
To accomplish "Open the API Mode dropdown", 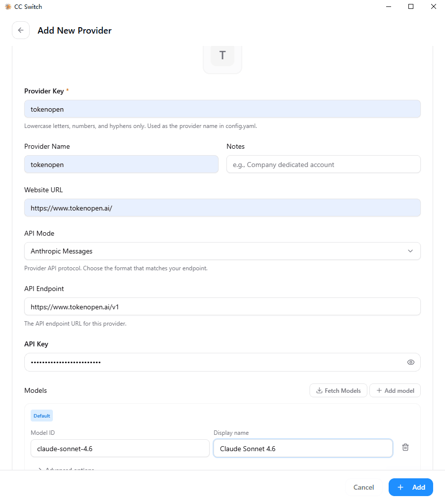I will [222, 251].
